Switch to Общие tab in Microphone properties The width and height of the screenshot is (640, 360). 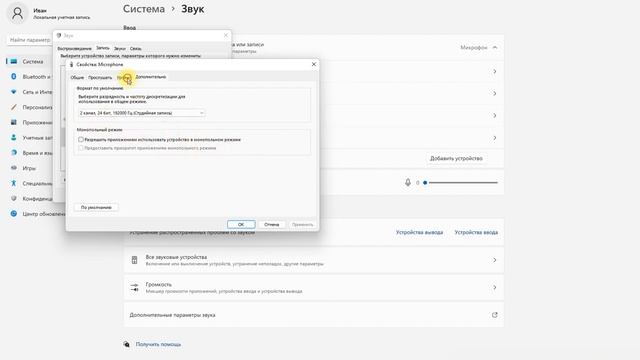tap(77, 77)
